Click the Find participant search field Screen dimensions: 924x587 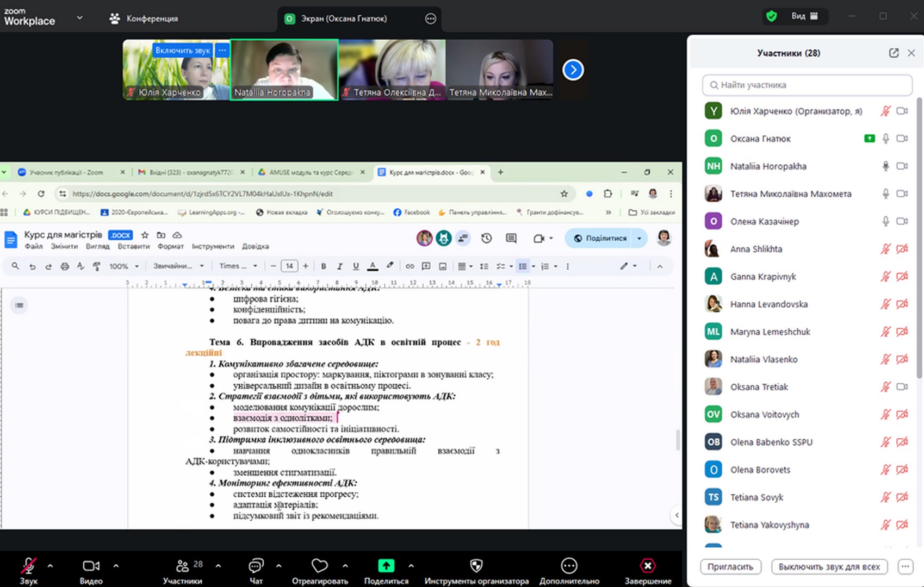(807, 85)
